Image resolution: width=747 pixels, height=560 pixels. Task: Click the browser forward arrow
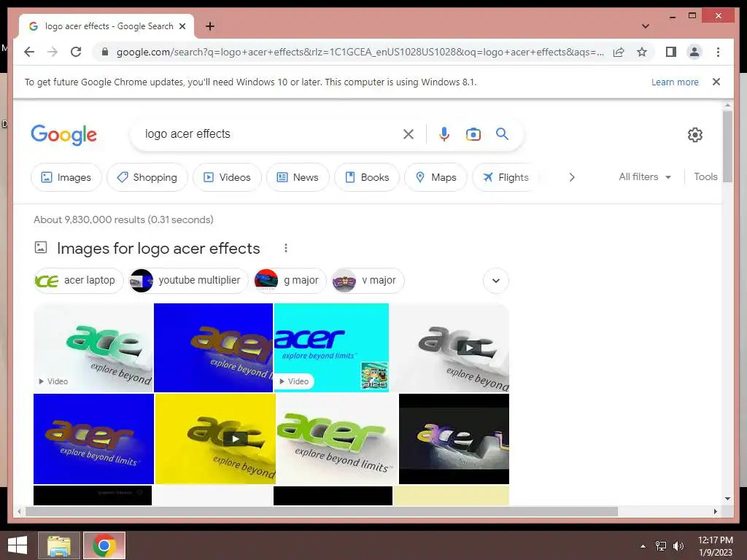pos(53,52)
